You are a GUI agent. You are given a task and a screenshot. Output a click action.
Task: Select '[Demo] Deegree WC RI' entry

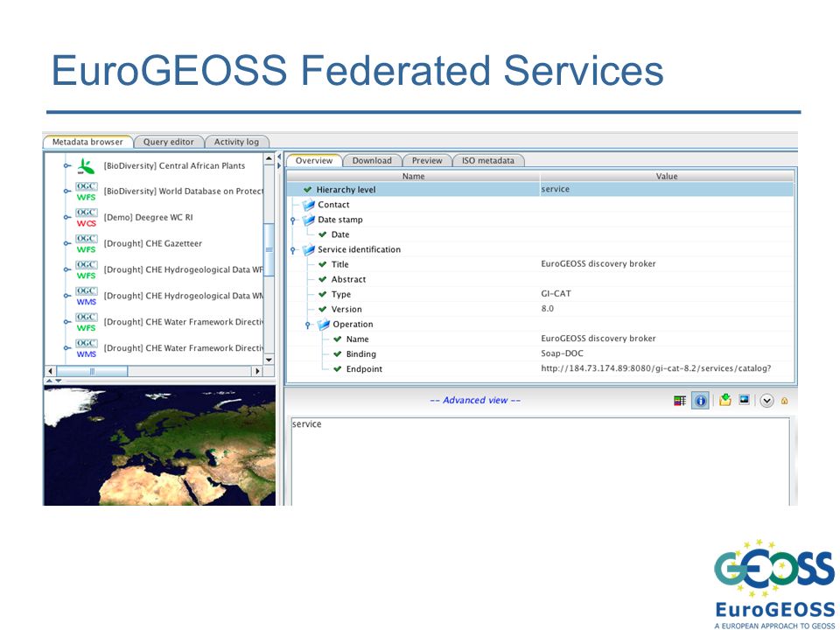pyautogui.click(x=149, y=218)
